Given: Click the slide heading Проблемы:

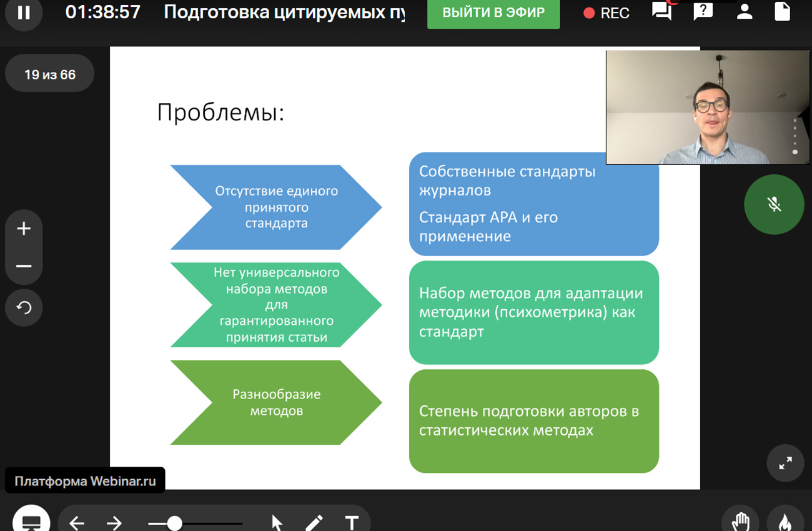Looking at the screenshot, I should pos(220,112).
